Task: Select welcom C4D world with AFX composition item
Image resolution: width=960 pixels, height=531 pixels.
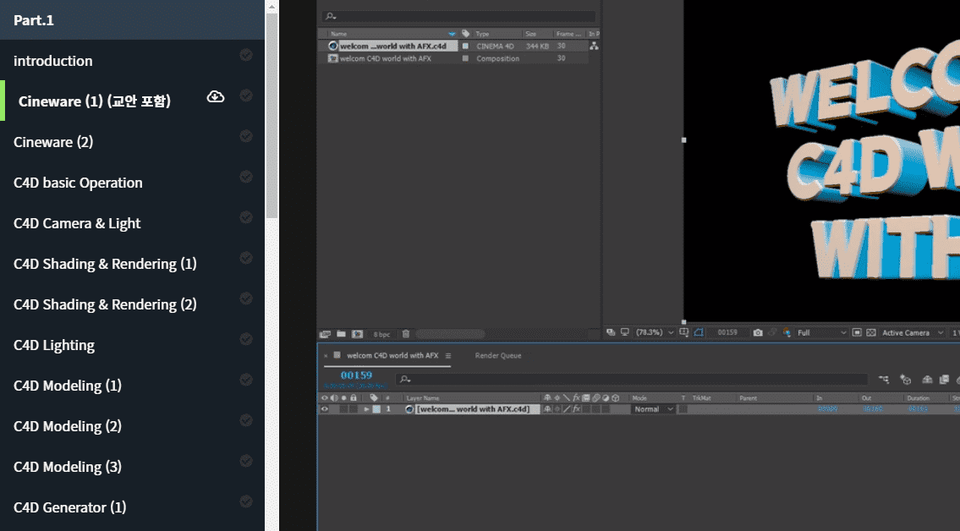Action: [x=386, y=59]
